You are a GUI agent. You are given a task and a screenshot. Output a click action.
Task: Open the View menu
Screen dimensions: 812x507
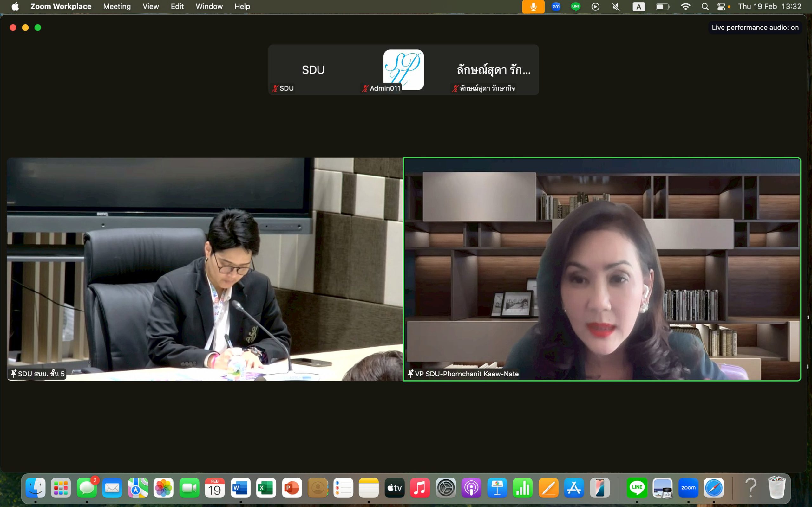(150, 7)
